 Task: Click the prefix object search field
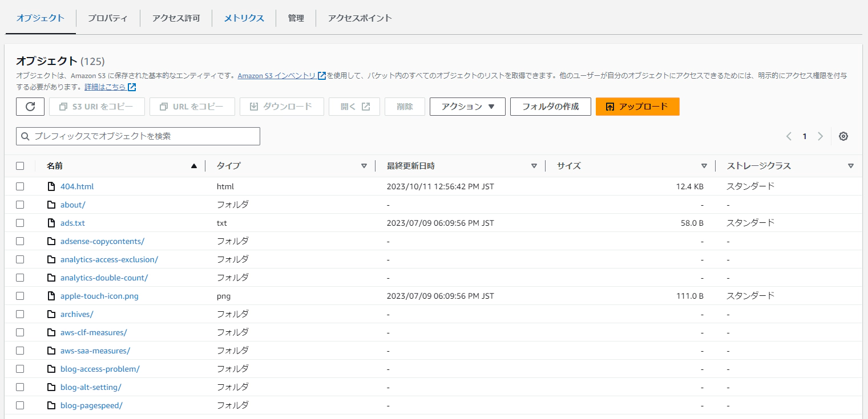coord(138,136)
